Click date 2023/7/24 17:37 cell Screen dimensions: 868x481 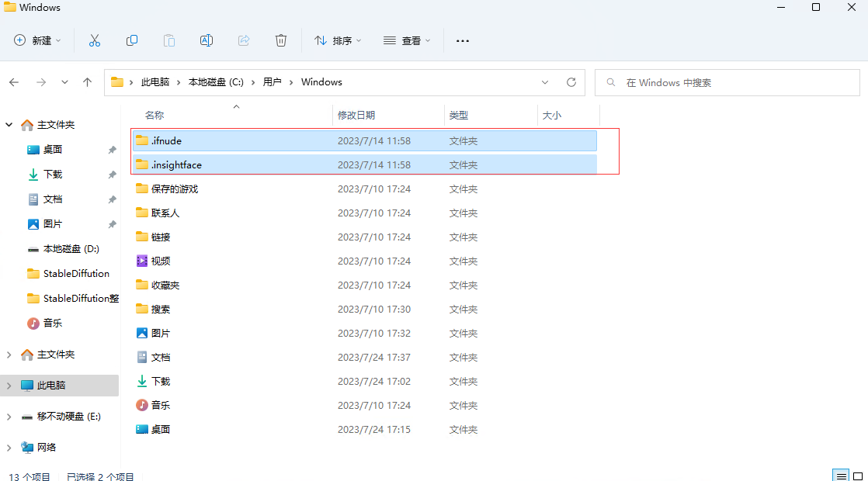pyautogui.click(x=374, y=357)
